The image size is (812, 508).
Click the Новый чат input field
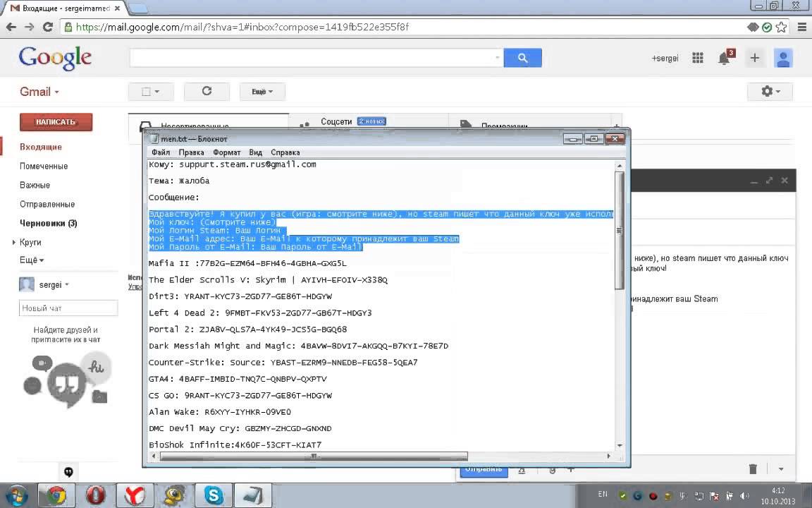(68, 308)
